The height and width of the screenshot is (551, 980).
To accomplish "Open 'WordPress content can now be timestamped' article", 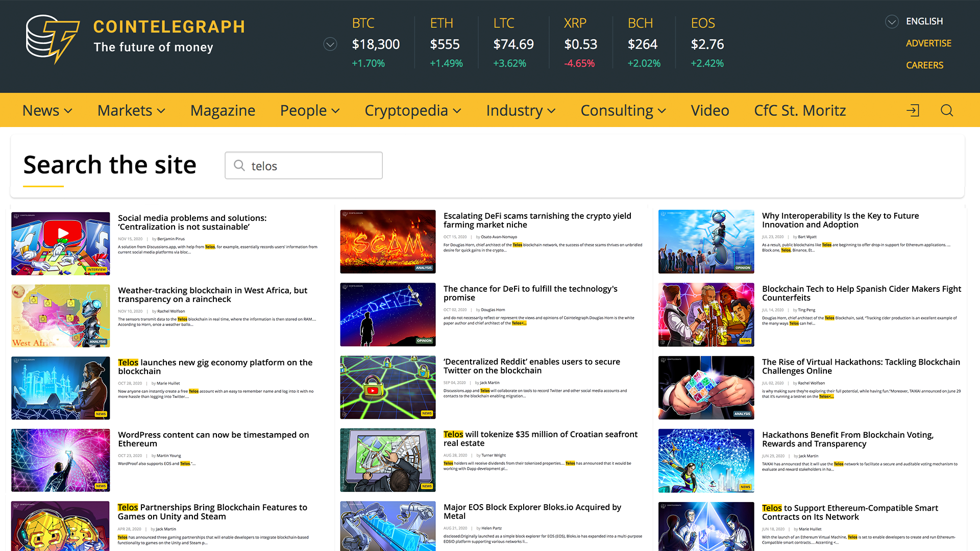I will coord(213,439).
